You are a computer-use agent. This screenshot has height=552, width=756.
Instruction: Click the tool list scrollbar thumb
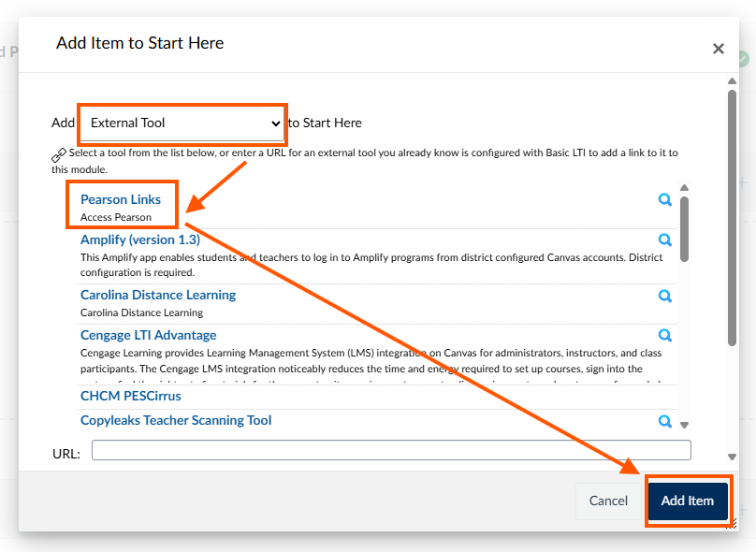point(684,229)
